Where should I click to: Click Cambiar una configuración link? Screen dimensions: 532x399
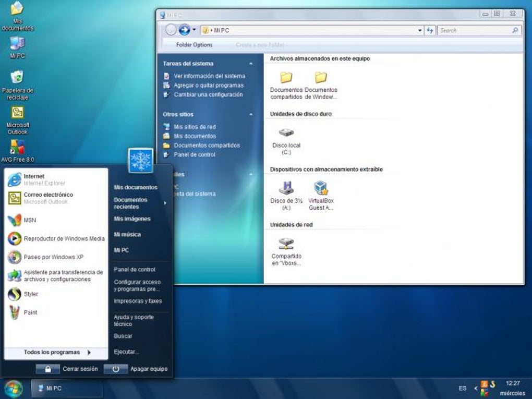click(x=208, y=94)
